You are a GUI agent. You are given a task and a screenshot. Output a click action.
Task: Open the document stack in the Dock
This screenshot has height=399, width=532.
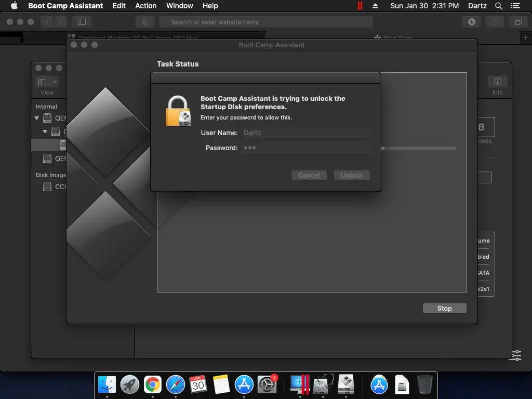point(402,384)
